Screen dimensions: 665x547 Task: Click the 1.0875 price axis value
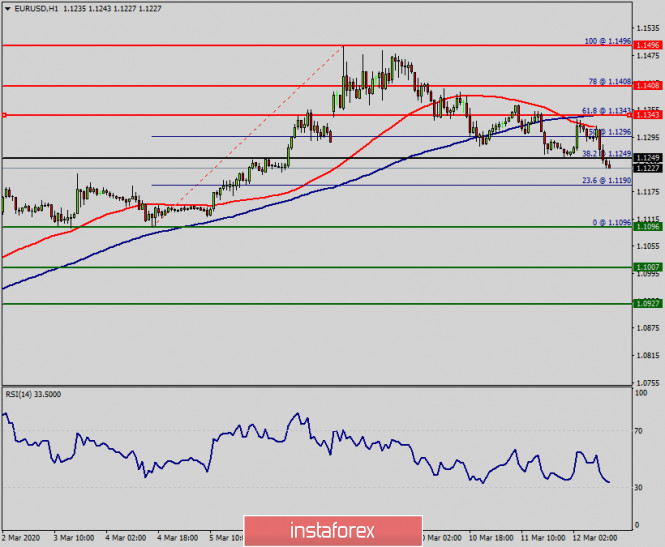tap(648, 328)
